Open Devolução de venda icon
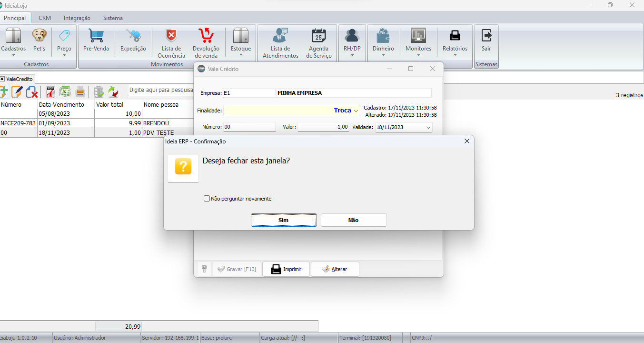Image resolution: width=644 pixels, height=343 pixels. 206,36
